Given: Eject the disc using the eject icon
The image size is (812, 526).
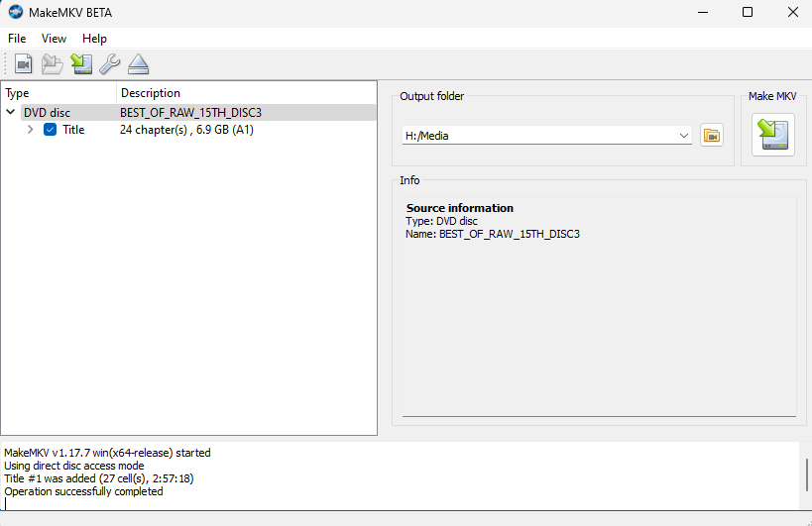Looking at the screenshot, I should 138,64.
